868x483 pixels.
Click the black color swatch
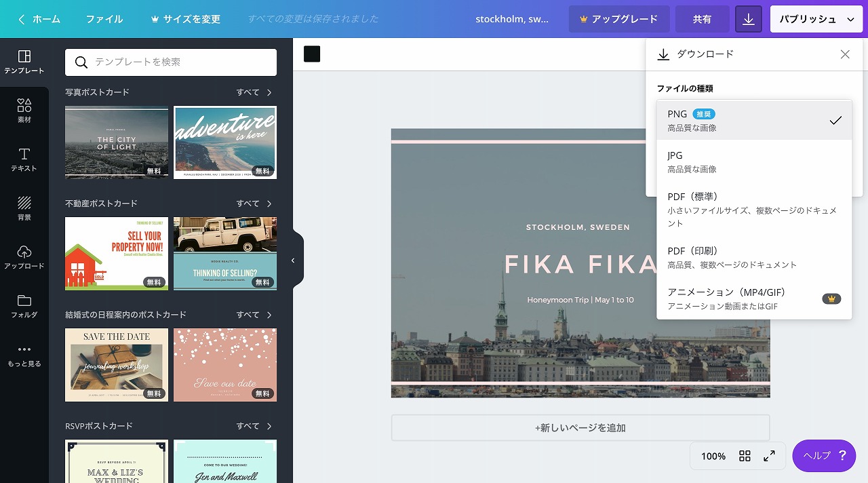(312, 54)
